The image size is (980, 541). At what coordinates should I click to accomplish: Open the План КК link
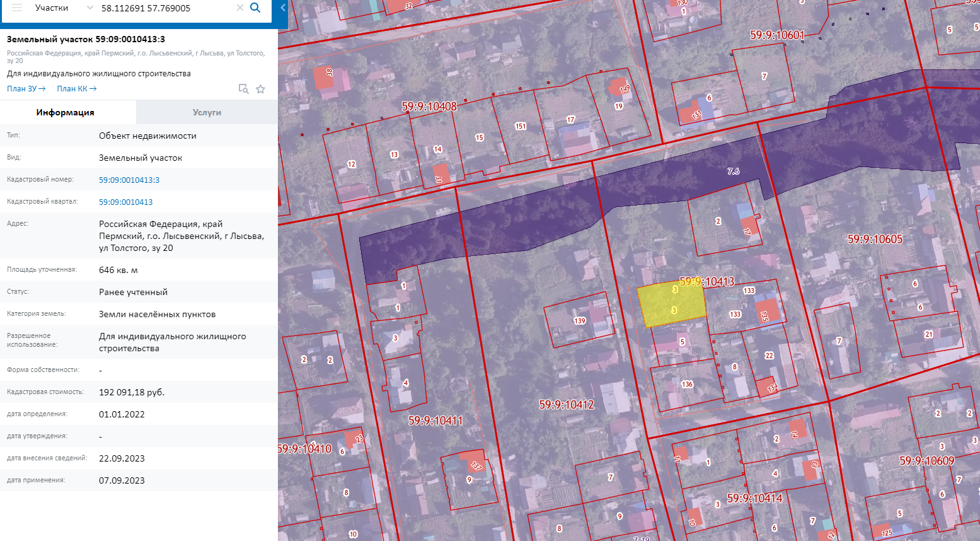(76, 89)
